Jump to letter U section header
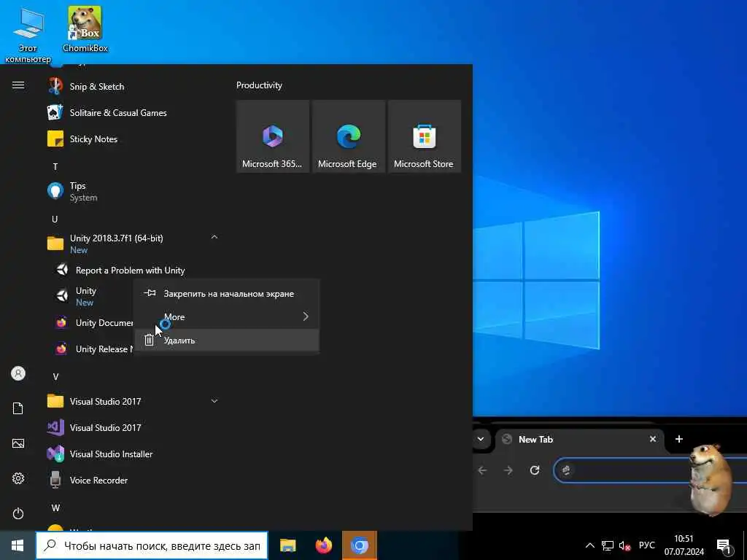The image size is (747, 560). click(55, 219)
